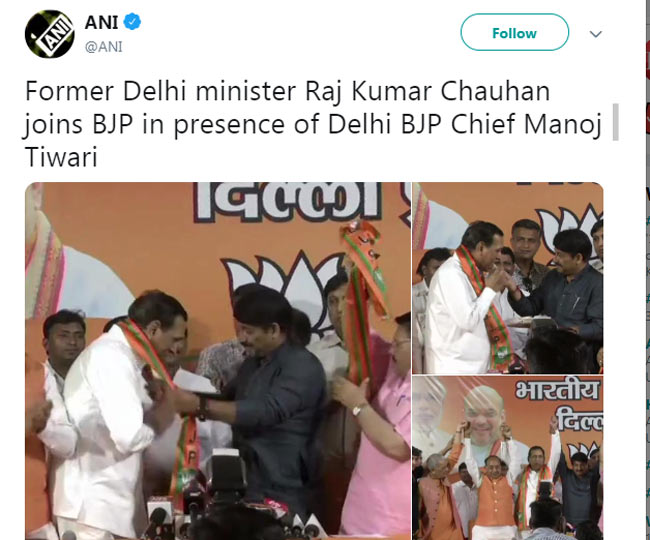Screen dimensions: 650x540
Task: Follow the ANI account
Action: coord(514,32)
